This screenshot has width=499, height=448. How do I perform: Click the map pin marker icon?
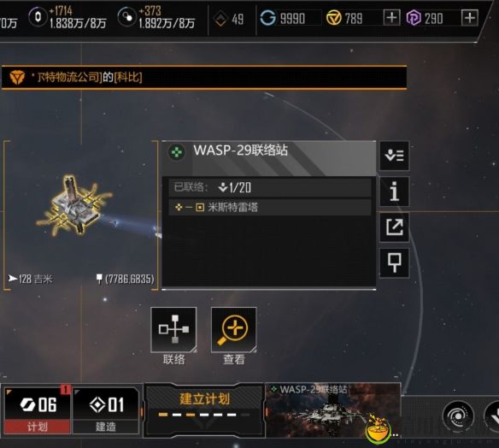pyautogui.click(x=394, y=263)
